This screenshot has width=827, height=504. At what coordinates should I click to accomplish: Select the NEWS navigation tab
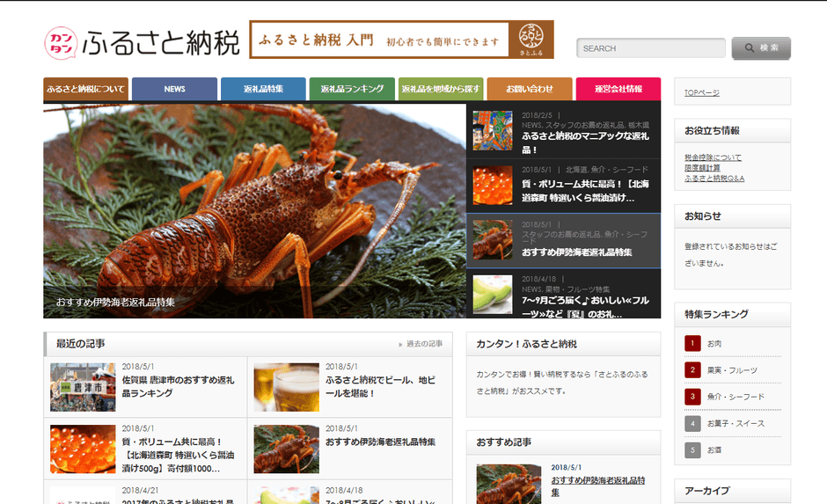174,89
